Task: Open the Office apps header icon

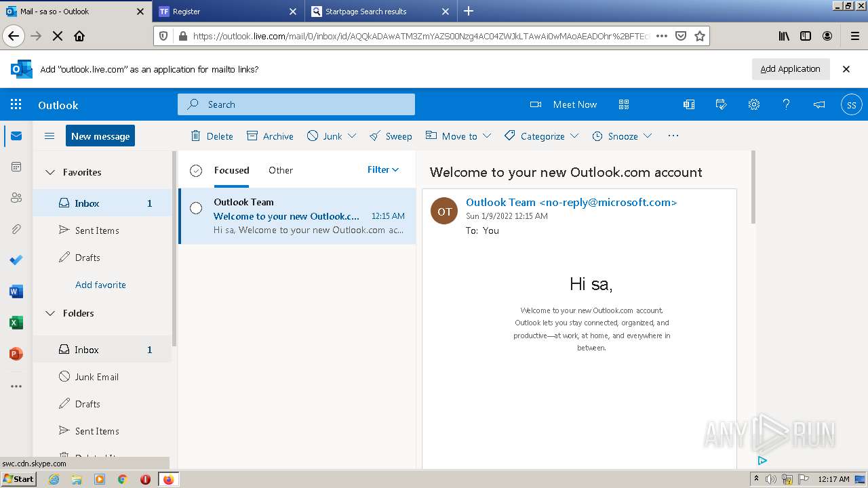Action: (689, 104)
